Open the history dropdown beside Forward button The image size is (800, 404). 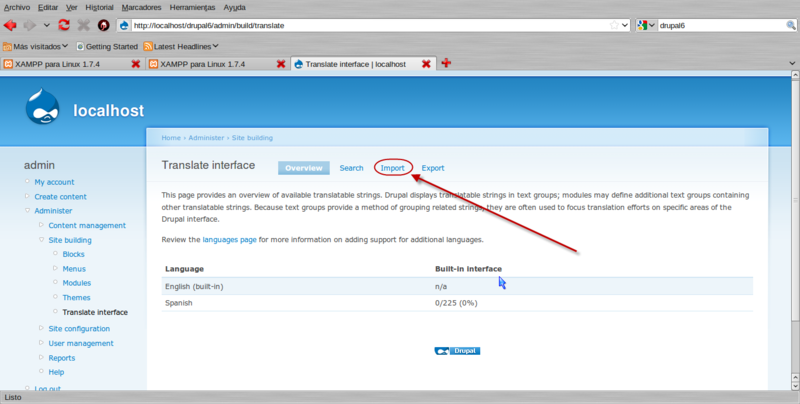pyautogui.click(x=47, y=25)
